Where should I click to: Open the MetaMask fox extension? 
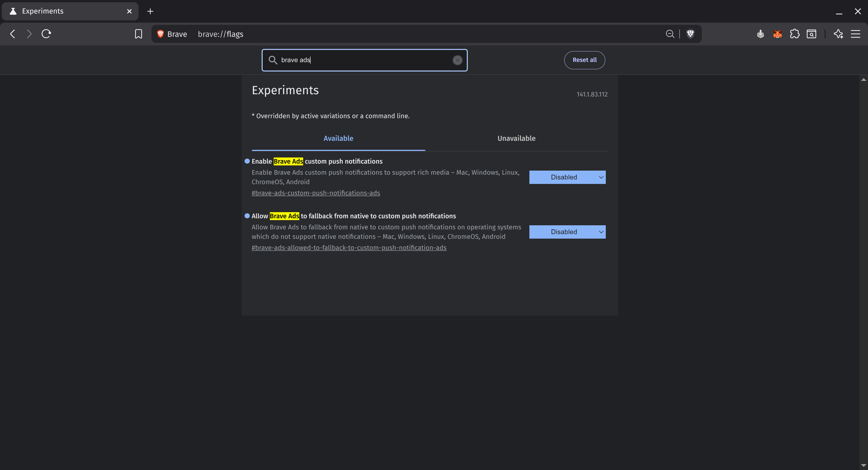pyautogui.click(x=777, y=34)
